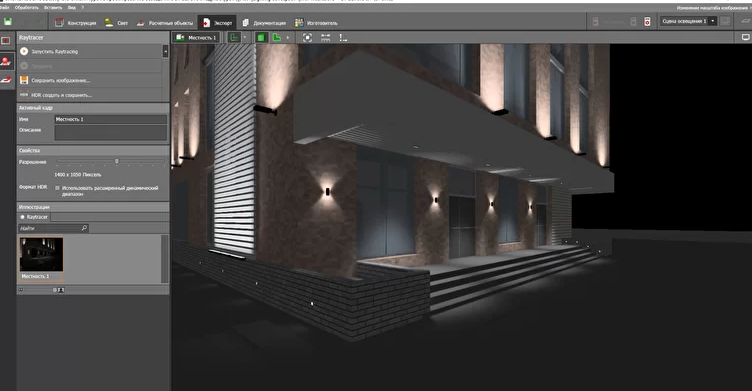Click the green save project icon
This screenshot has height=391, width=752.
click(8, 22)
